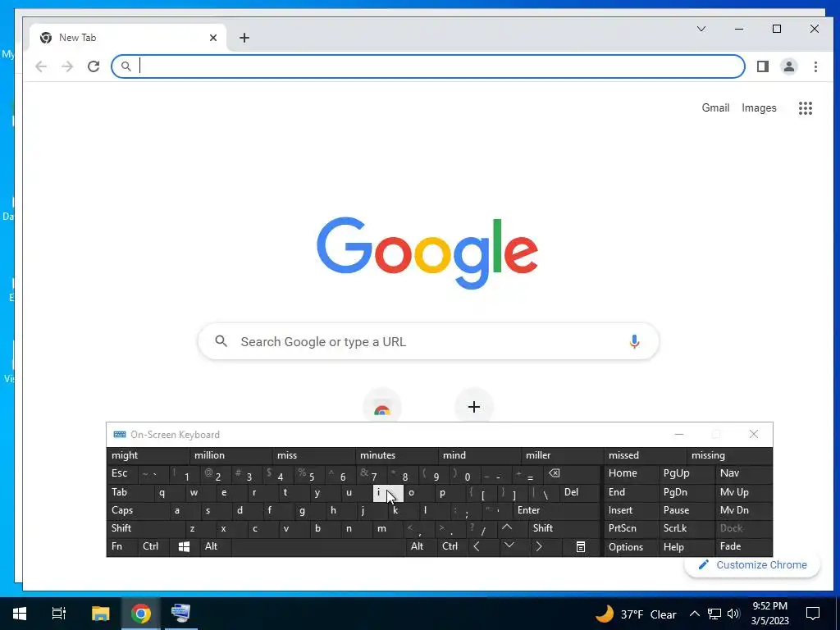This screenshot has width=840, height=630.
Task: Open a new tab with plus button
Action: [x=244, y=38]
